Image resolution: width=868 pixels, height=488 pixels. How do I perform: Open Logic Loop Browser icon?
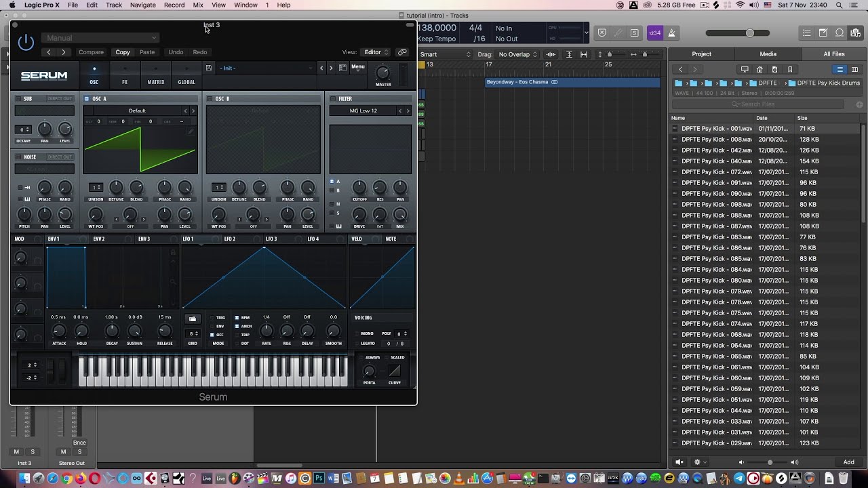[840, 33]
